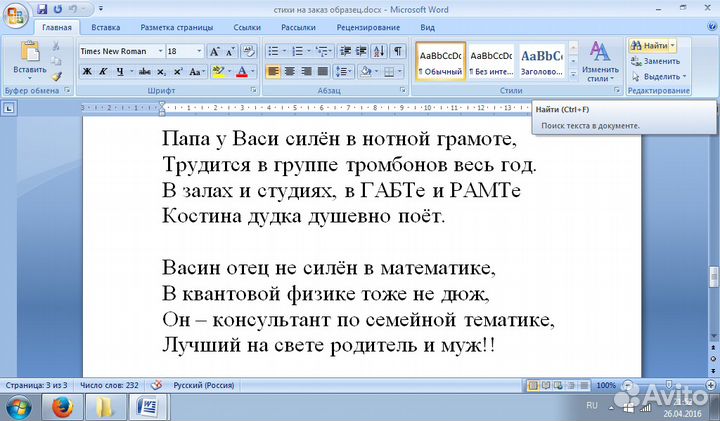Image resolution: width=720 pixels, height=421 pixels.
Task: Expand the Paste (Вставить) dropdown arrow
Action: (x=30, y=78)
